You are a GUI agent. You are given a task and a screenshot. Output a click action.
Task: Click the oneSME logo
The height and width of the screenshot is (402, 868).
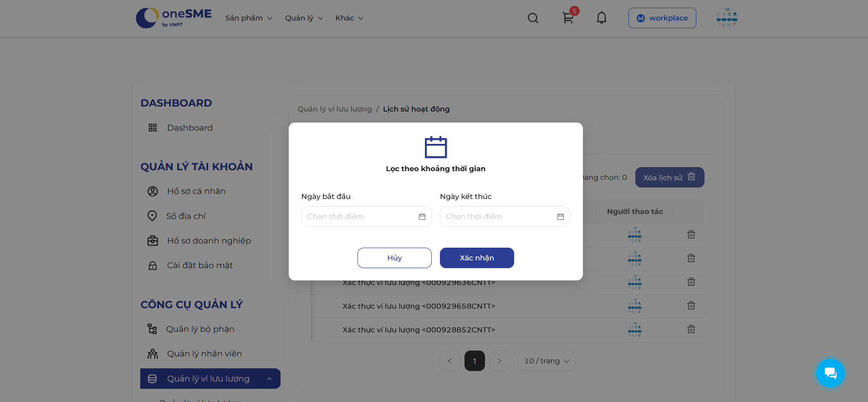pyautogui.click(x=174, y=18)
